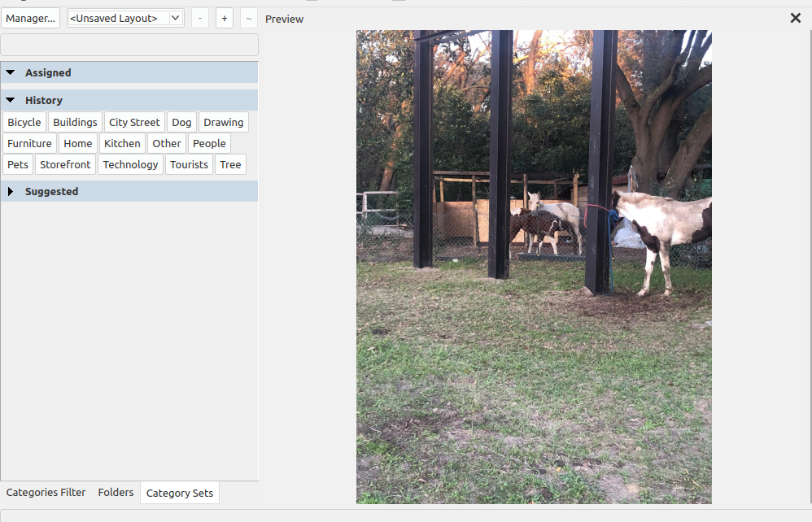Assign the Kitchen category

[122, 143]
